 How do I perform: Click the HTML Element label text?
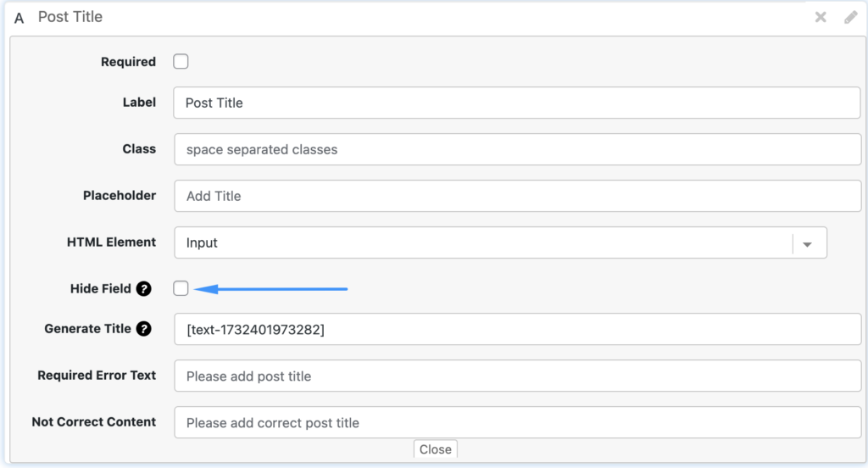pos(111,242)
